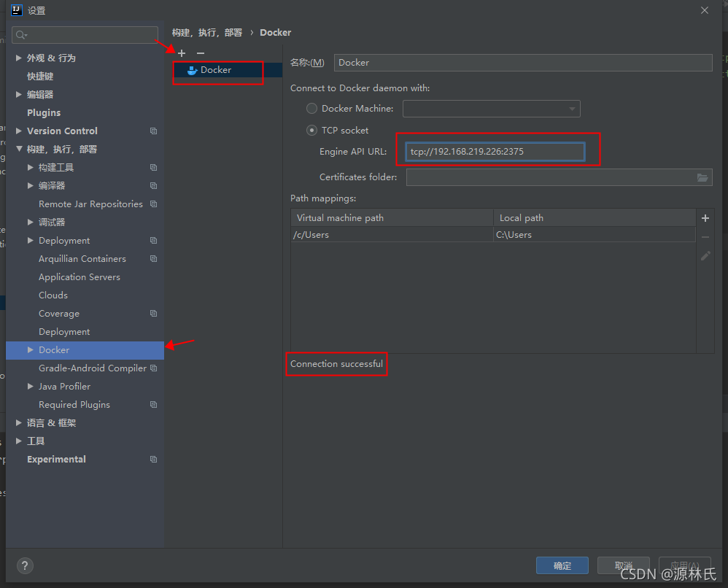Screen dimensions: 728x588
Task: Click project-level icon beside Arquillian Containers
Action: [x=154, y=259]
